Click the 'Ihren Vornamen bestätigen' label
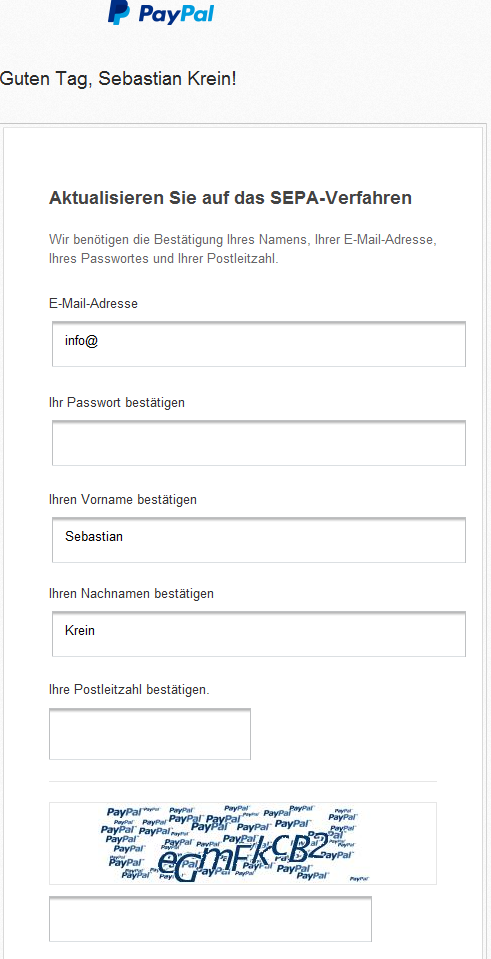The image size is (491, 959). click(123, 500)
